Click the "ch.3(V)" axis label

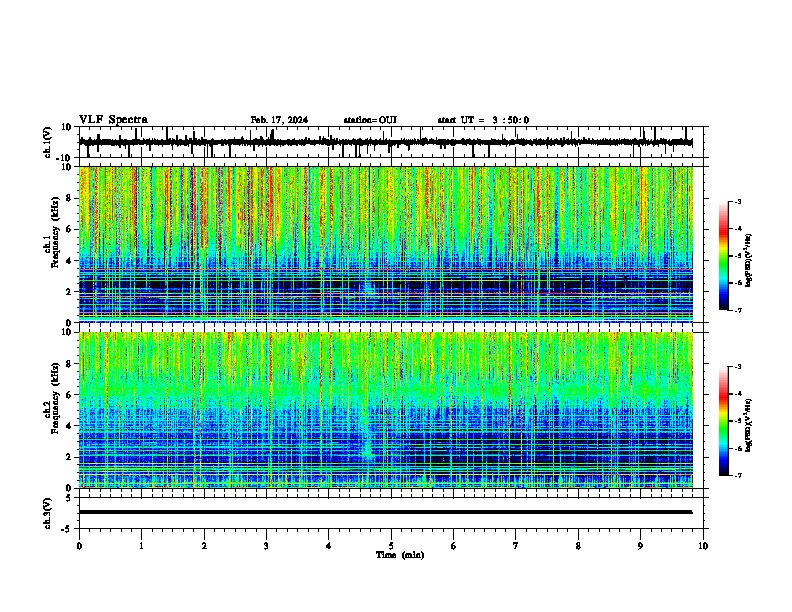click(x=48, y=513)
